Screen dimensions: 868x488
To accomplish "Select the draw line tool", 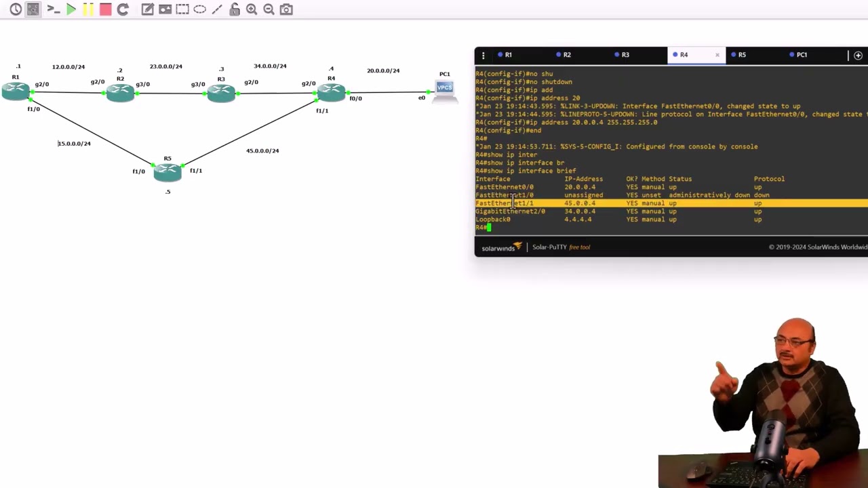I will [217, 9].
